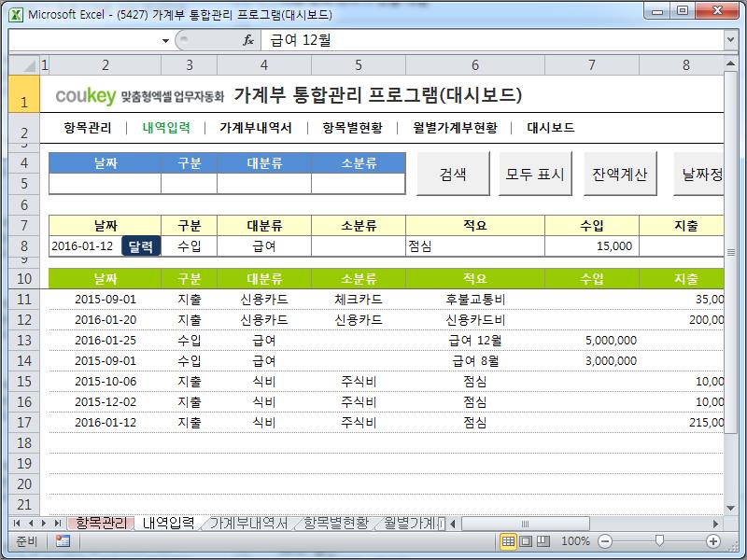The width and height of the screenshot is (747, 560).
Task: Click the empty 날짜 search field
Action: coord(106,183)
